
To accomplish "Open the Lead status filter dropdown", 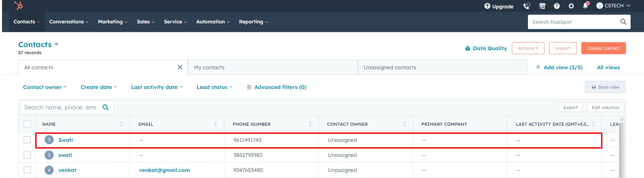I will click(x=214, y=87).
